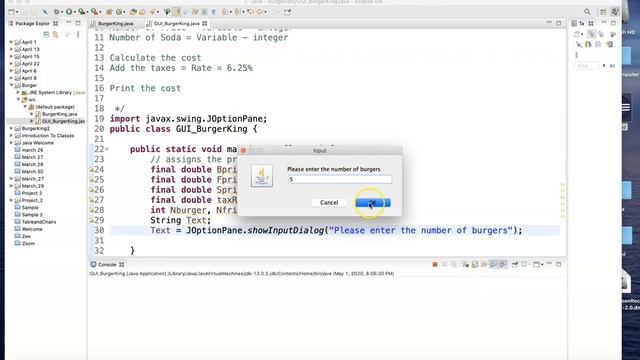The height and width of the screenshot is (360, 640).
Task: Click Cancel in the Input dialog
Action: pyautogui.click(x=329, y=202)
